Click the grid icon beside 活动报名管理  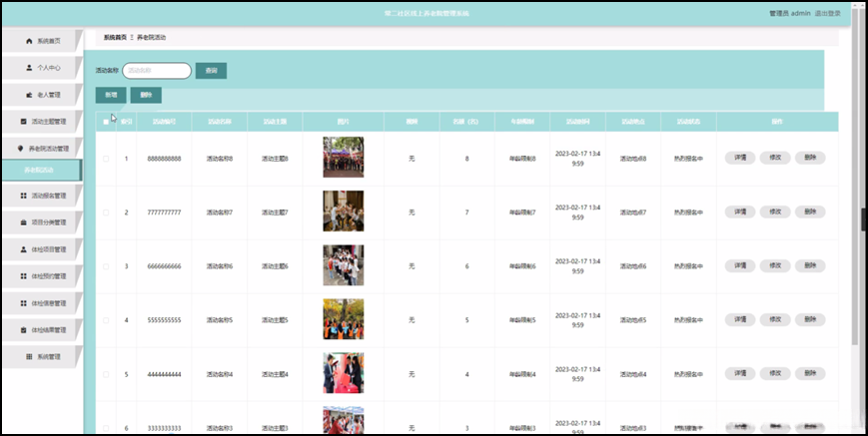(x=23, y=196)
